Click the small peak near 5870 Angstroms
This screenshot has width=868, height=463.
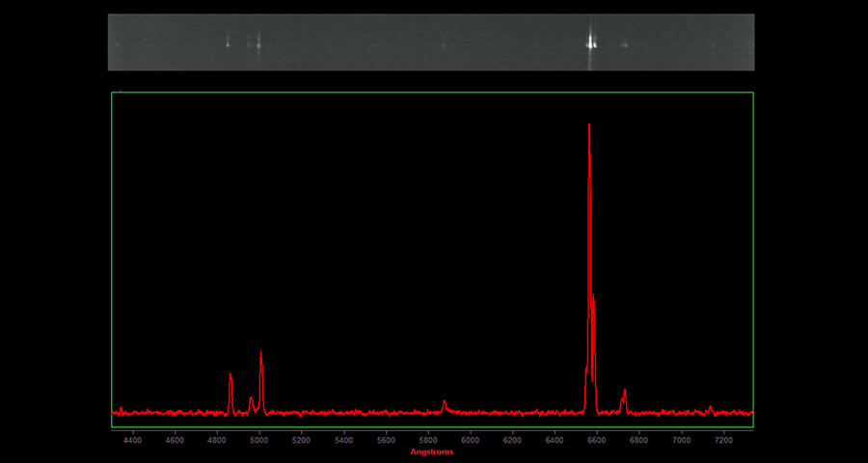444,402
